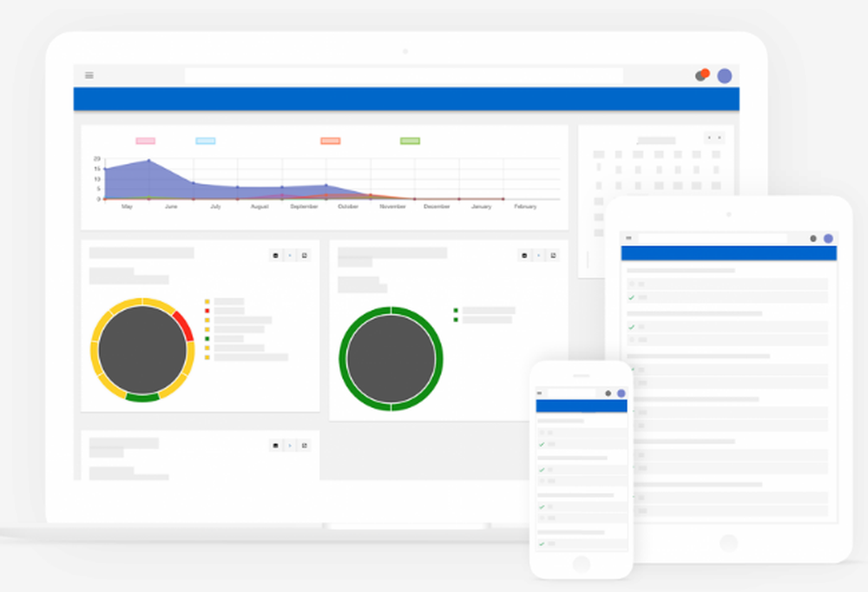Click the export icon on the bottom-left card
This screenshot has height=592, width=868.
[305, 445]
